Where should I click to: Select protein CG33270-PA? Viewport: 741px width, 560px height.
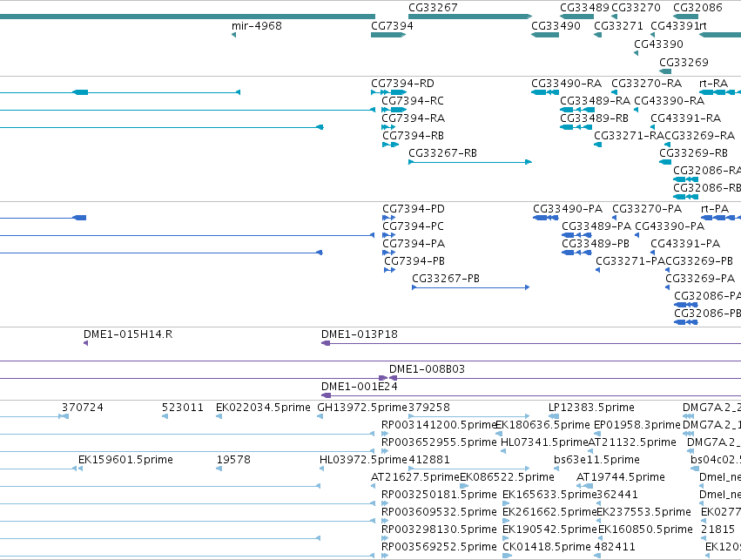[615, 219]
